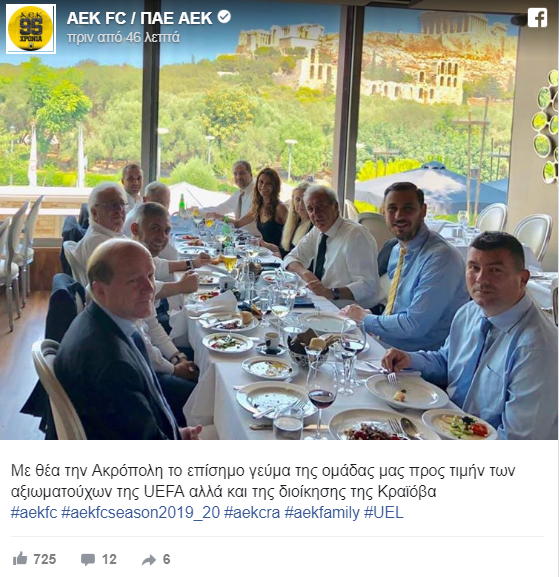The width and height of the screenshot is (559, 577).
Task: View the 725 likes count
Action: [45, 559]
